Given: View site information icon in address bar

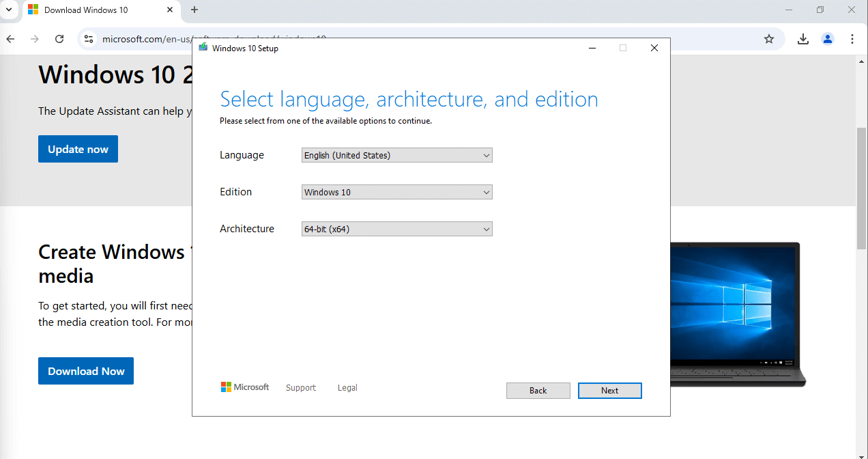Looking at the screenshot, I should point(89,39).
